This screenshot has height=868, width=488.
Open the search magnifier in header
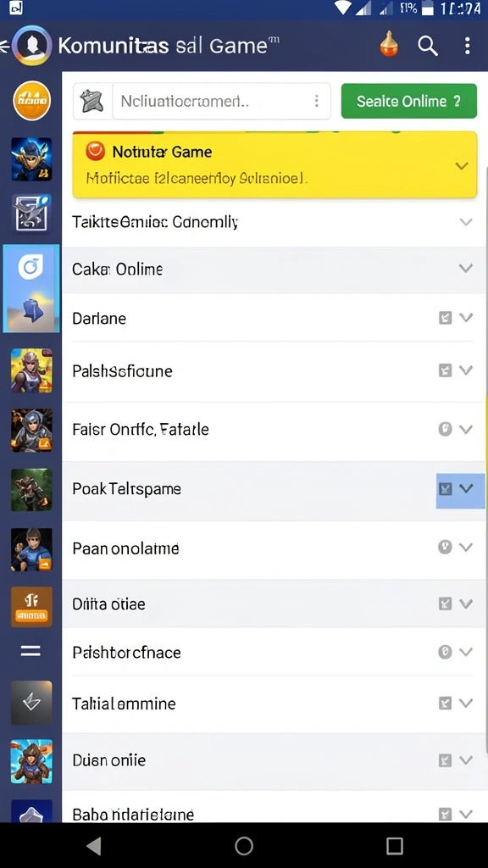click(x=427, y=46)
